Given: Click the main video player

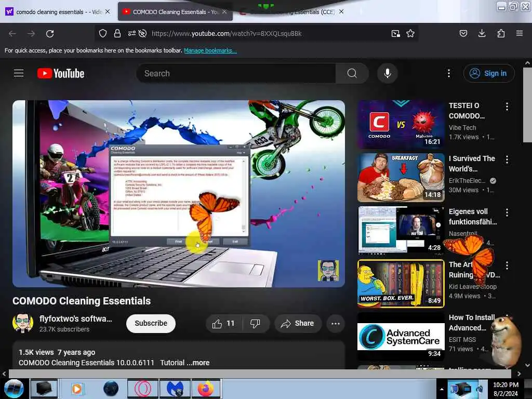Looking at the screenshot, I should point(179,194).
